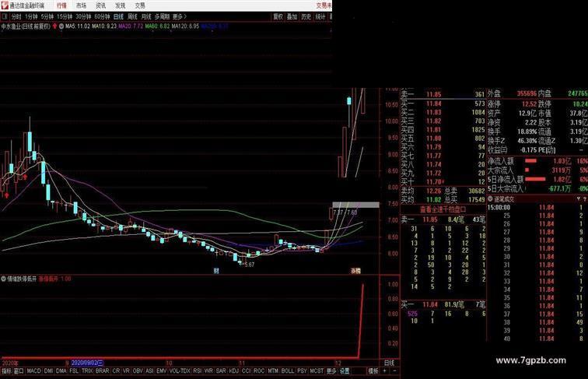Switch to 1分钟 chart period
The height and width of the screenshot is (379, 588).
[31, 17]
